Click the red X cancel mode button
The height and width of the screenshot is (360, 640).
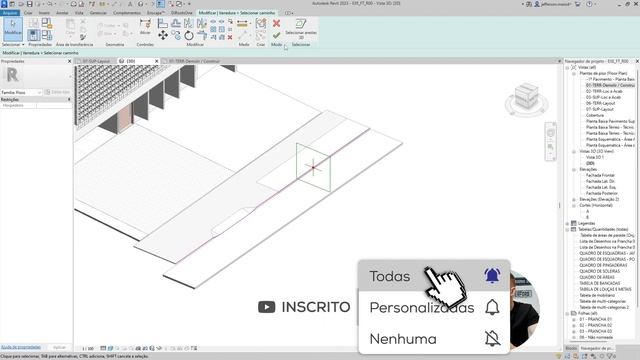click(x=276, y=23)
